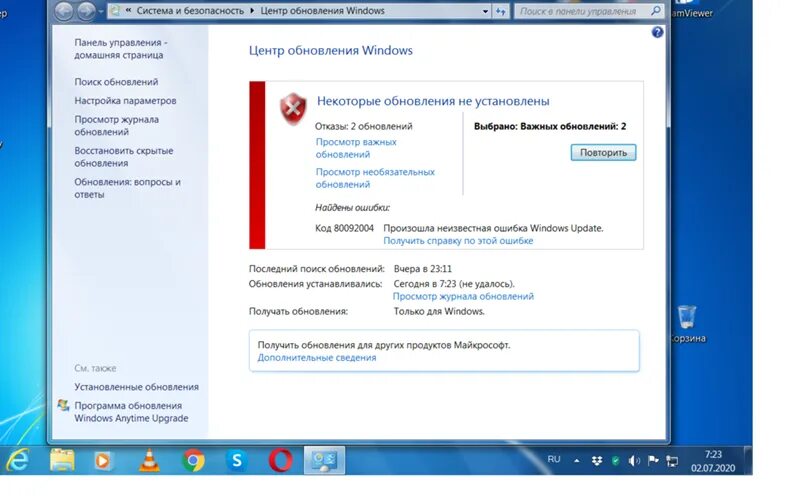The width and height of the screenshot is (800, 500).
Task: Click Дополнительные сведения link
Action: coord(317,358)
